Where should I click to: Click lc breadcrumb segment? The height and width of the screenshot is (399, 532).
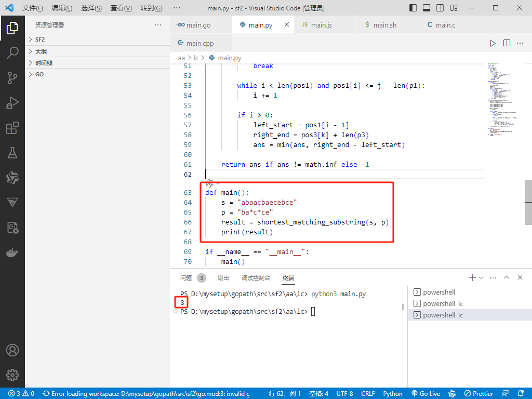coord(196,58)
